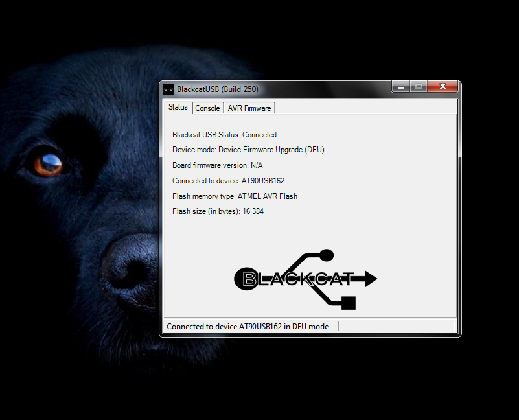Click the square end of the USB logo
Screen dimensions: 519x420
point(348,303)
